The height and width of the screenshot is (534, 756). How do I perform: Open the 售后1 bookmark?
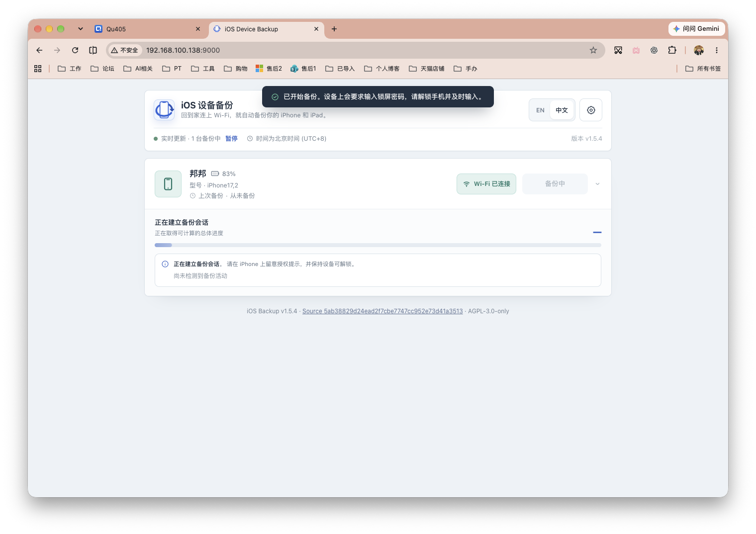tap(303, 69)
